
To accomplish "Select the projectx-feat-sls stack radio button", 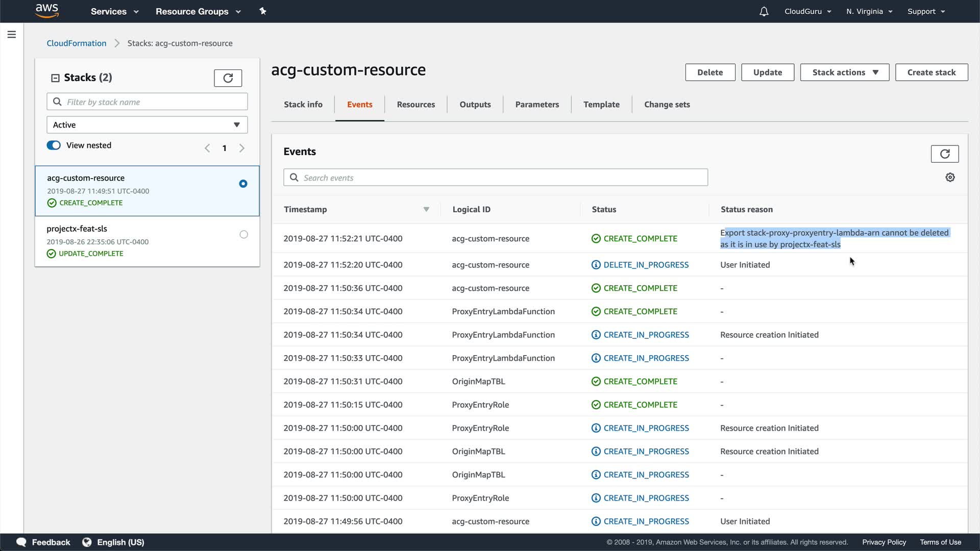I will tap(243, 235).
